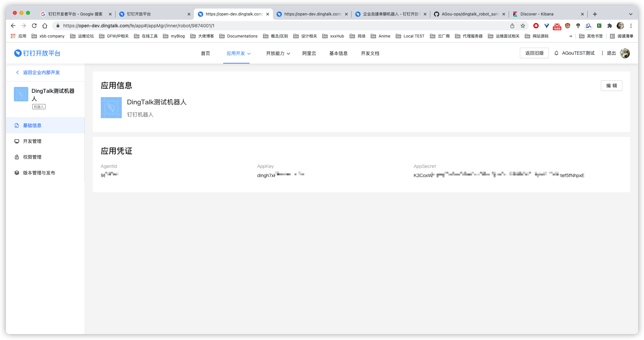This screenshot has height=340, width=644.
Task: Go to the browser home page
Action: pos(45,26)
